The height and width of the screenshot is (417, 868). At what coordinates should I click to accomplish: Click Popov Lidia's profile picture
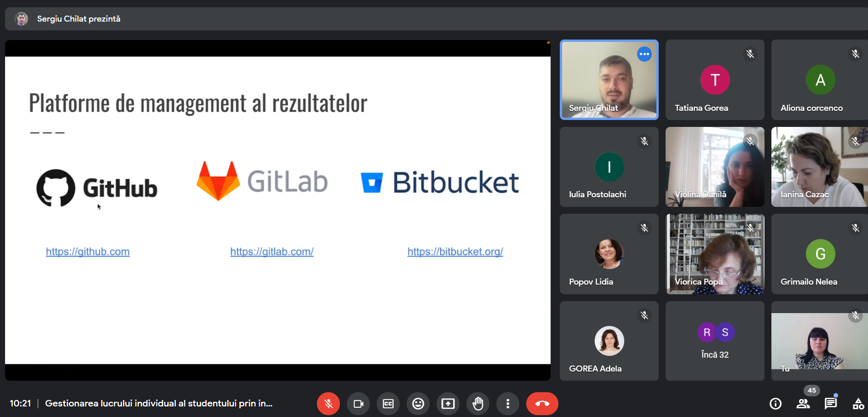coord(609,254)
